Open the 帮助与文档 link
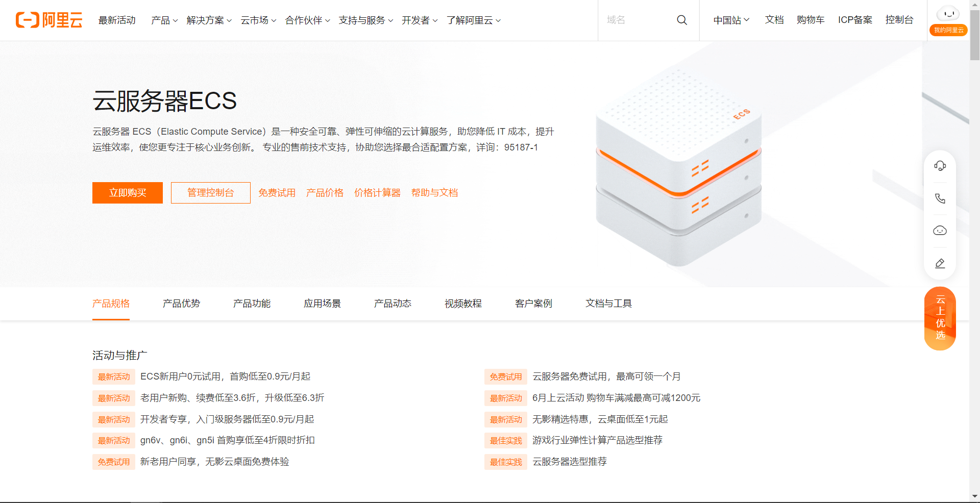 coord(434,193)
